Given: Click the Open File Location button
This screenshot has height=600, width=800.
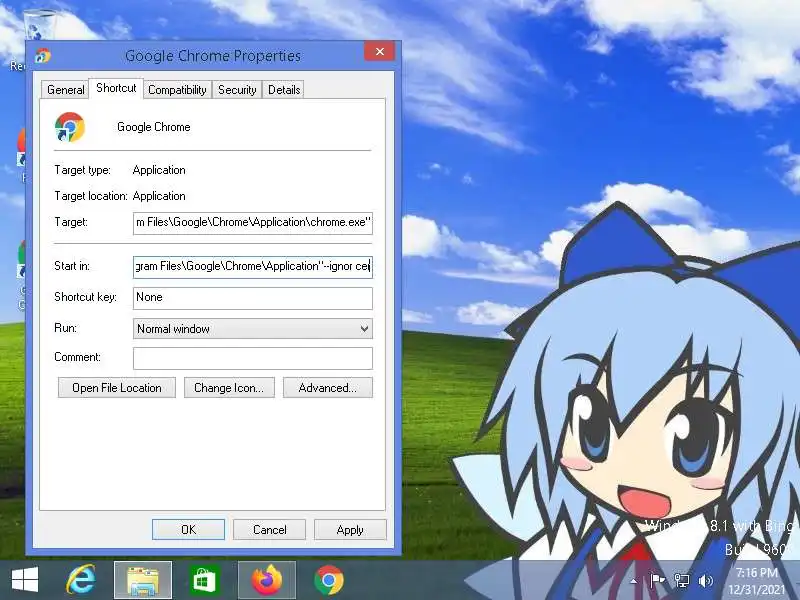Looking at the screenshot, I should click(117, 388).
